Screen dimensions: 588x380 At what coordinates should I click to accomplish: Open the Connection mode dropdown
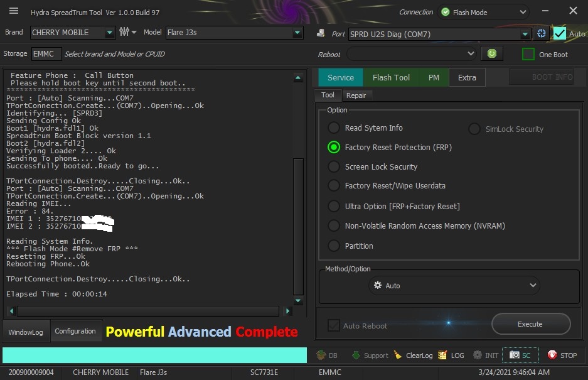coord(523,13)
